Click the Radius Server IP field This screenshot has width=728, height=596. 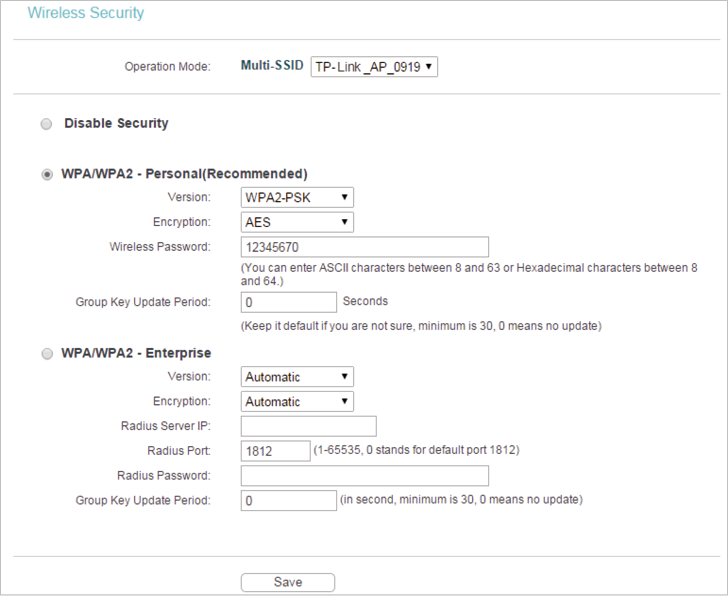click(x=309, y=426)
